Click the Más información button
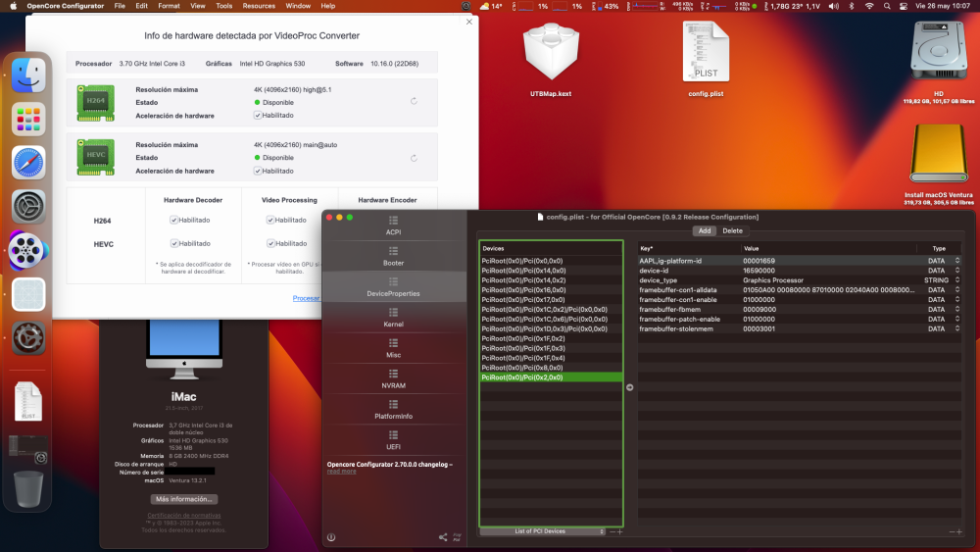This screenshot has width=980, height=552. [184, 499]
